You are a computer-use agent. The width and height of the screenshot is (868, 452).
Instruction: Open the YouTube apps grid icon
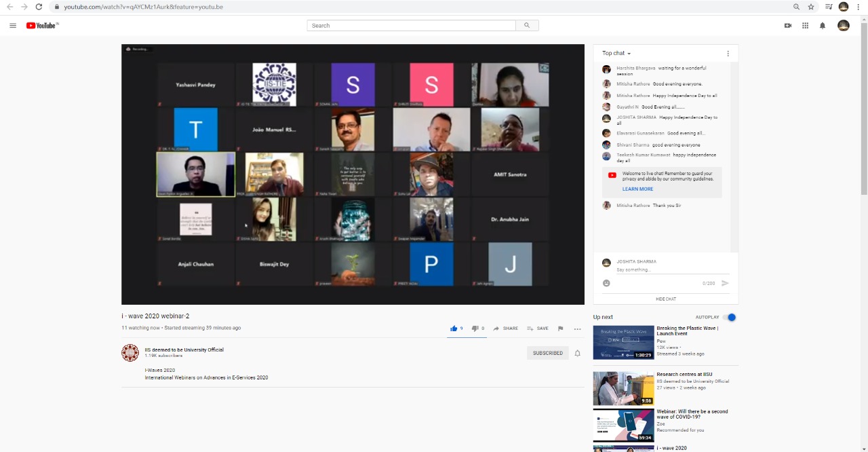(x=805, y=26)
